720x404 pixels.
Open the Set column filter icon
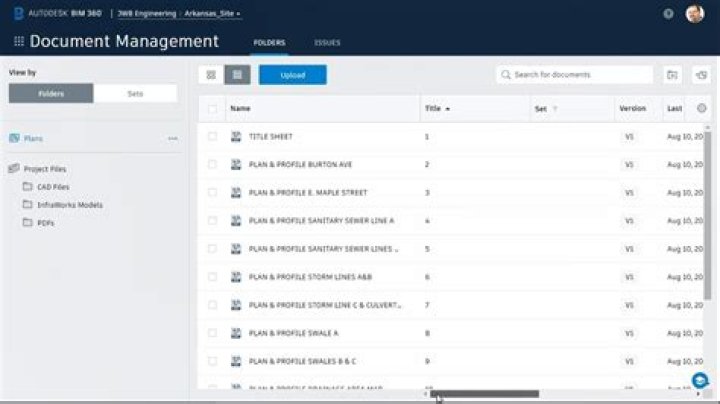point(555,109)
